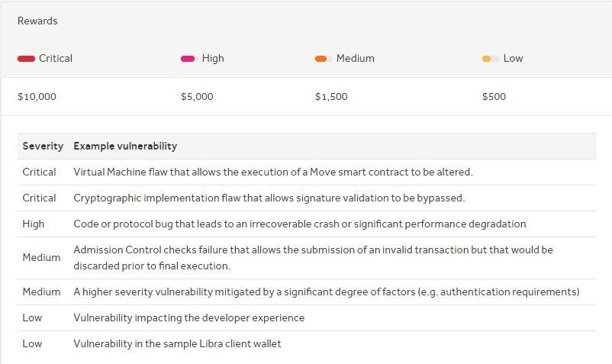612x364 pixels.
Task: Select the Virtual Machine flaw row
Action: [x=307, y=172]
